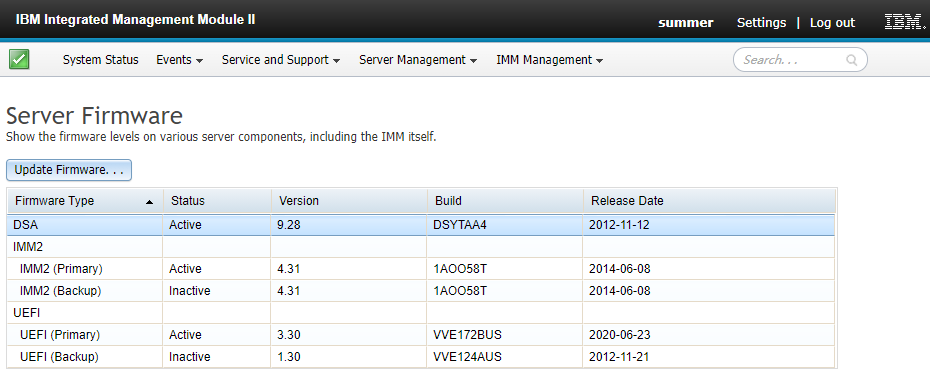Image resolution: width=930 pixels, height=378 pixels.
Task: Select the IMM2 (Backup) row
Action: coord(421,291)
